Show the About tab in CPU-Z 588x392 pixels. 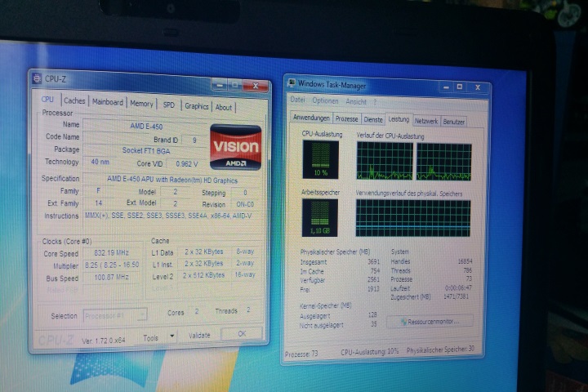tap(224, 107)
